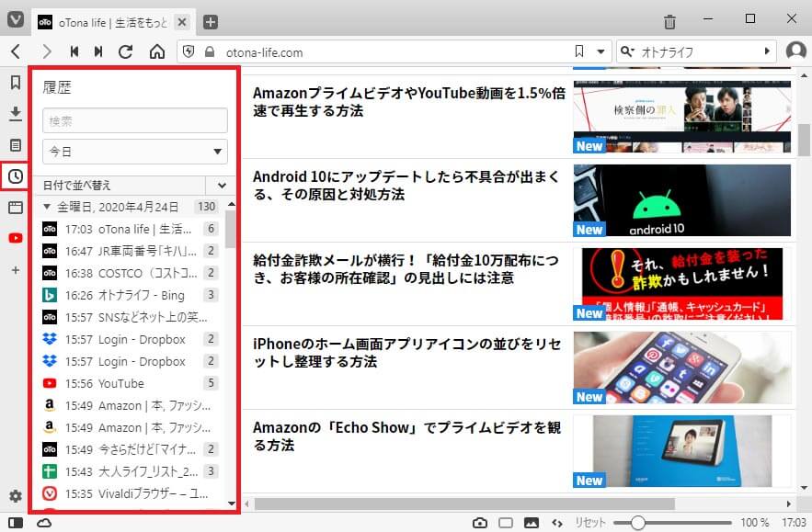Read the iPhoneのホーム画面 article
This screenshot has width=812, height=532.
coord(406,353)
